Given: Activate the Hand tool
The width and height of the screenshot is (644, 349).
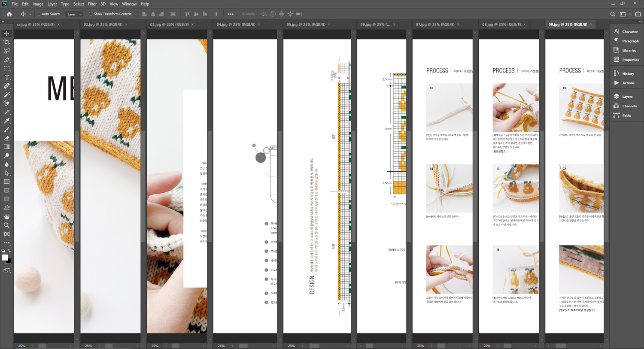Looking at the screenshot, I should pos(6,217).
